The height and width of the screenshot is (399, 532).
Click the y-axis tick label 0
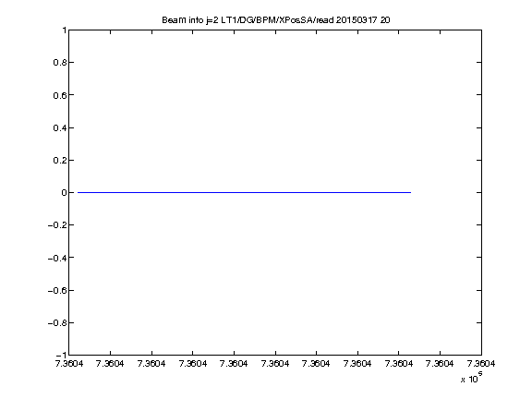[64, 193]
